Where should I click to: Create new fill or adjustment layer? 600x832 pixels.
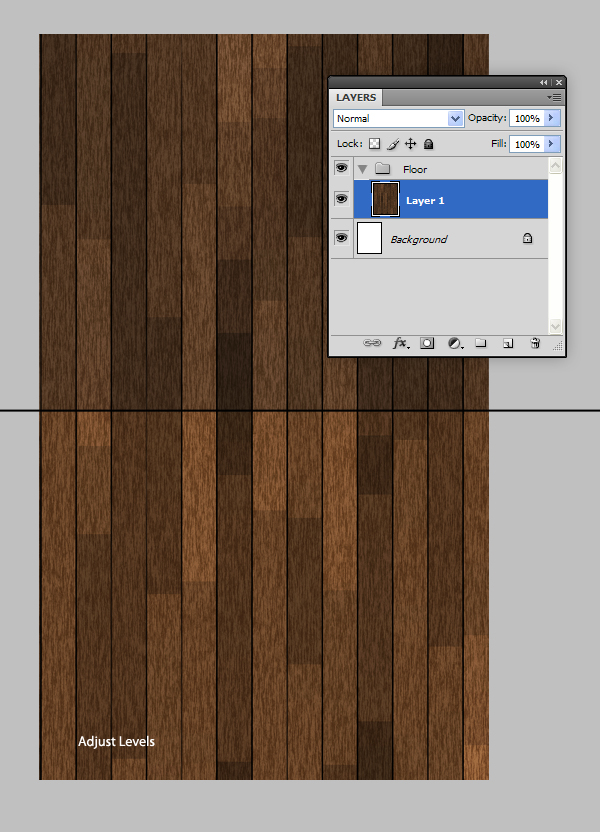click(x=455, y=343)
